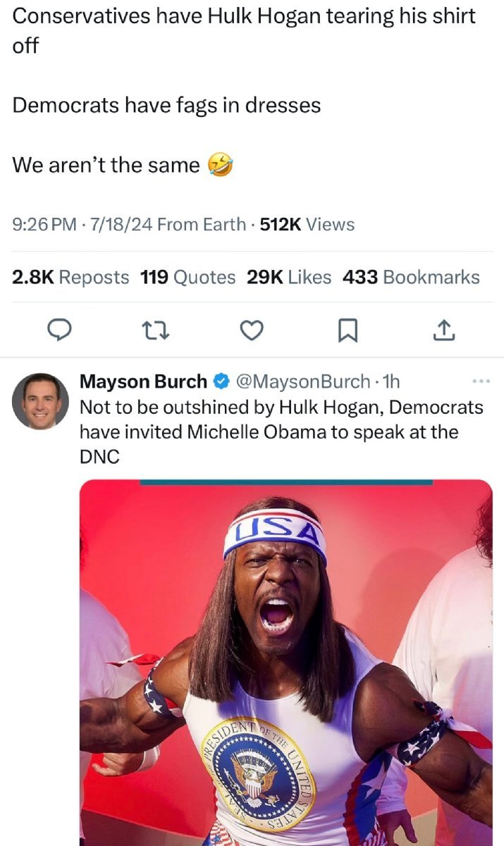Click the reply text about the DNC

(281, 431)
